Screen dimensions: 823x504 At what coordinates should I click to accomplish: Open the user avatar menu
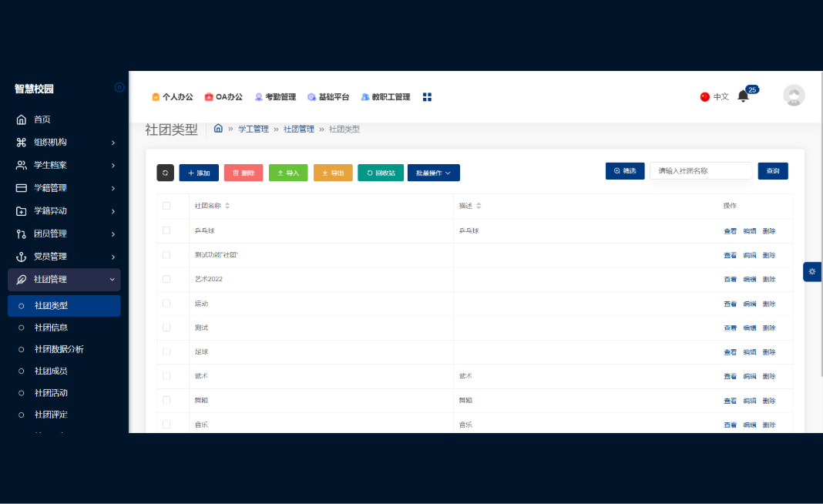coord(794,96)
